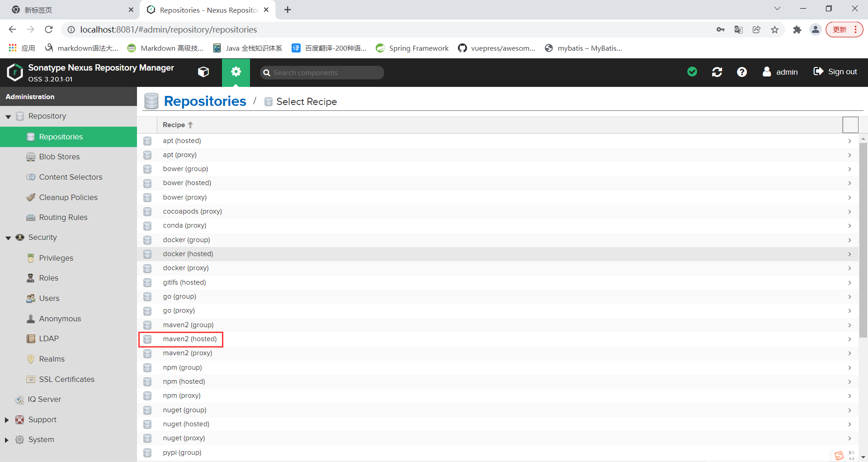This screenshot has width=868, height=462.
Task: Open the Help question mark icon
Action: 742,72
